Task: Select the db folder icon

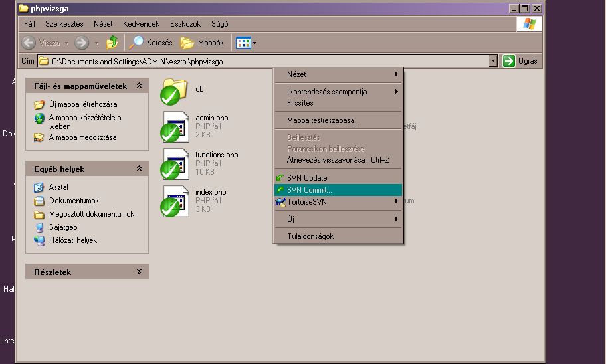Action: tap(173, 92)
